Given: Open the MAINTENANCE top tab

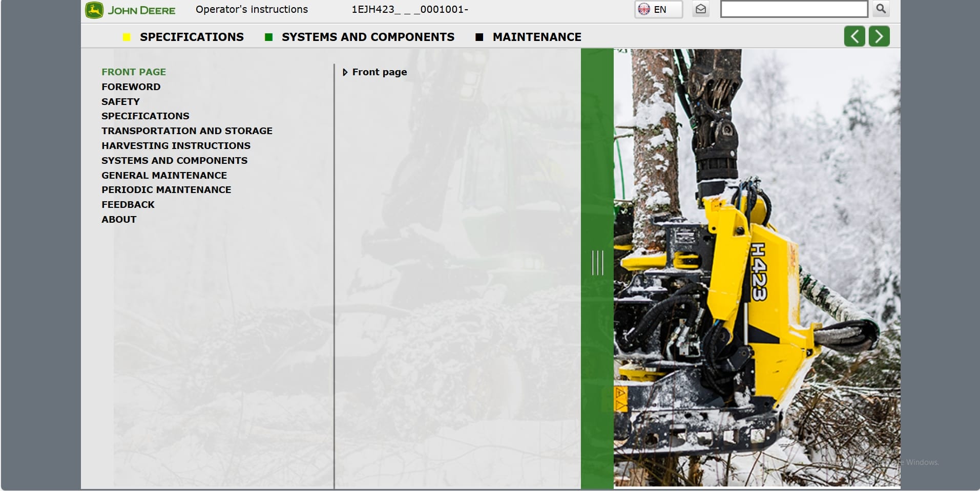Looking at the screenshot, I should coord(537,37).
